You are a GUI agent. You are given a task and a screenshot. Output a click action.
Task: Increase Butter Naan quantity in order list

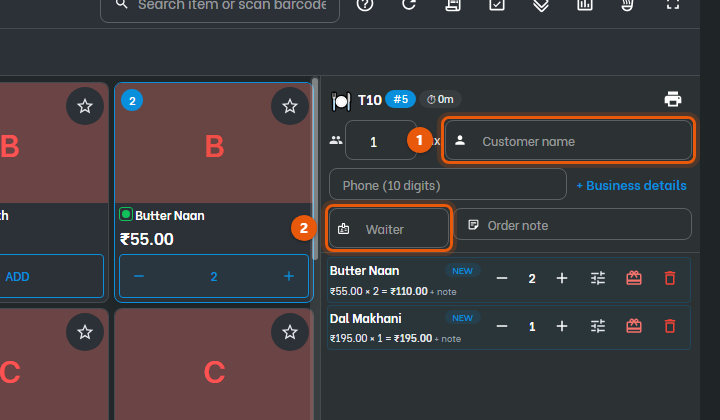pos(562,278)
